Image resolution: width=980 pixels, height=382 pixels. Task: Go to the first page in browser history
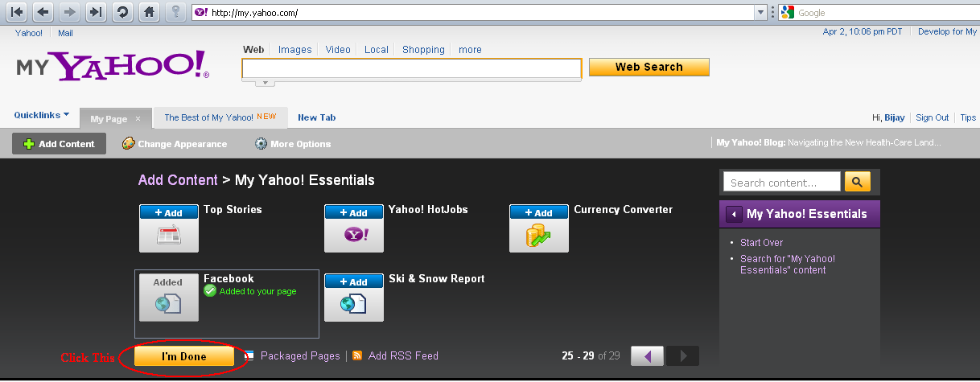pos(18,12)
